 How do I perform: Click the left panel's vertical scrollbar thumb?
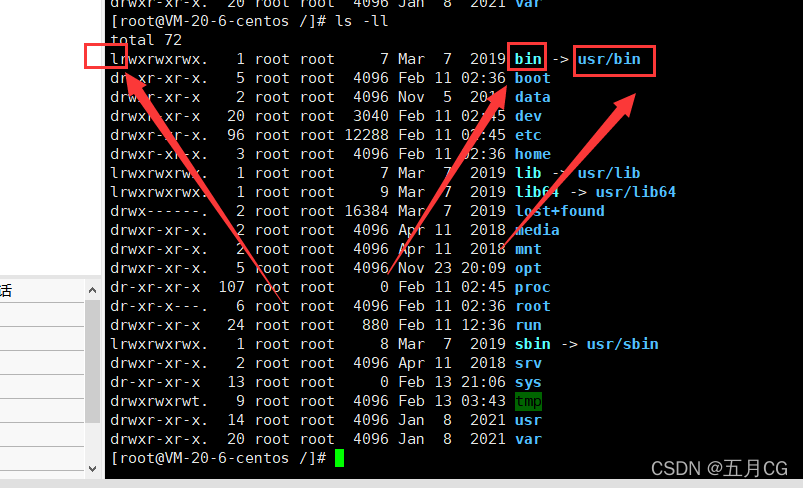[x=92, y=362]
